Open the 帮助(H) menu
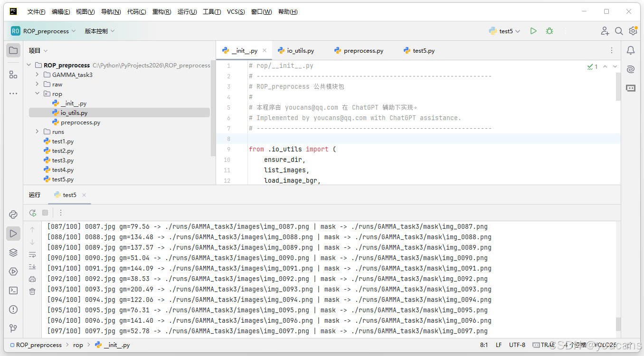 (x=288, y=11)
